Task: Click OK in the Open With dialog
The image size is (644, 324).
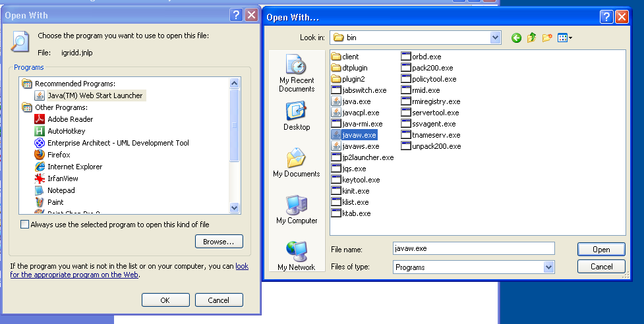Action: tap(165, 300)
